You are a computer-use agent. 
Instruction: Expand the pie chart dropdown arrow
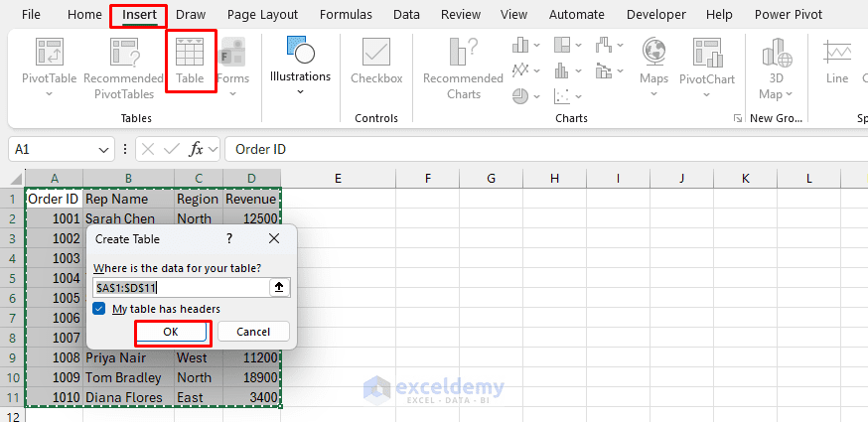click(x=536, y=97)
